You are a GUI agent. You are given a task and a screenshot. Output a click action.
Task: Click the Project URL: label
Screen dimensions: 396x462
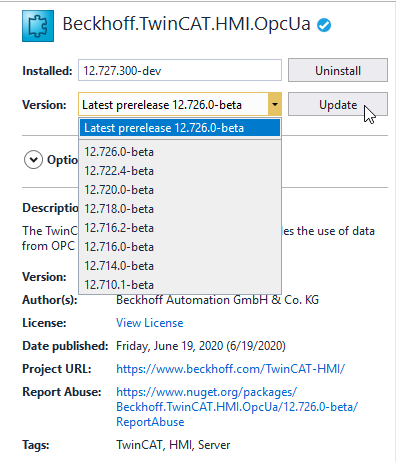tap(57, 369)
